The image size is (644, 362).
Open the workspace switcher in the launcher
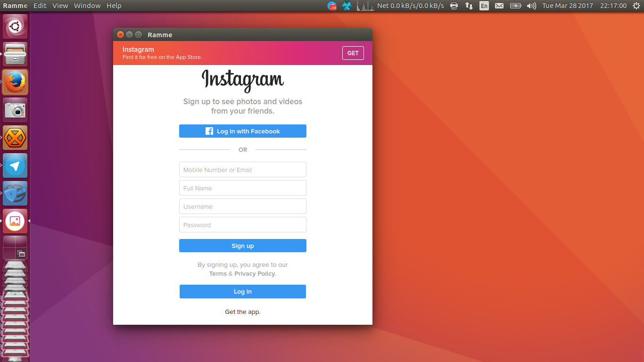(15, 247)
